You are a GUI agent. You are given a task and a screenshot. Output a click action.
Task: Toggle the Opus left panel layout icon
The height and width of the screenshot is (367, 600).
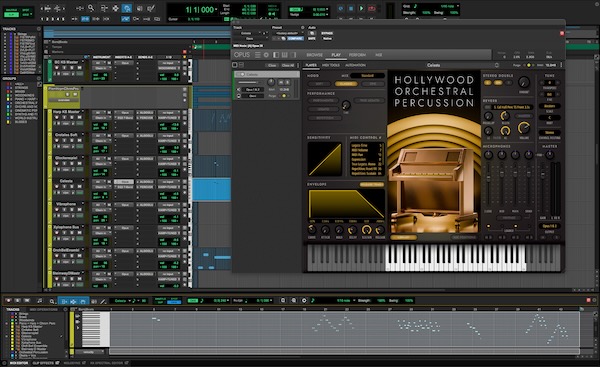point(276,55)
